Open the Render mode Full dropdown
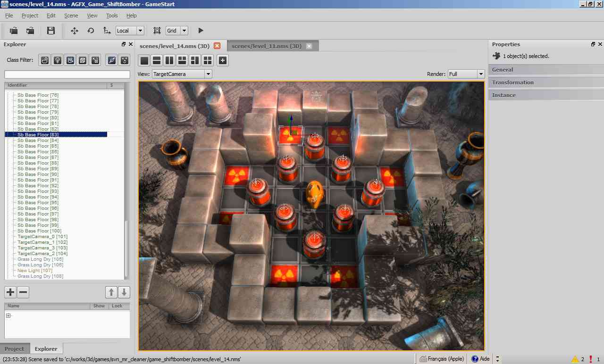Viewport: 604px width, 364px height. 466,74
